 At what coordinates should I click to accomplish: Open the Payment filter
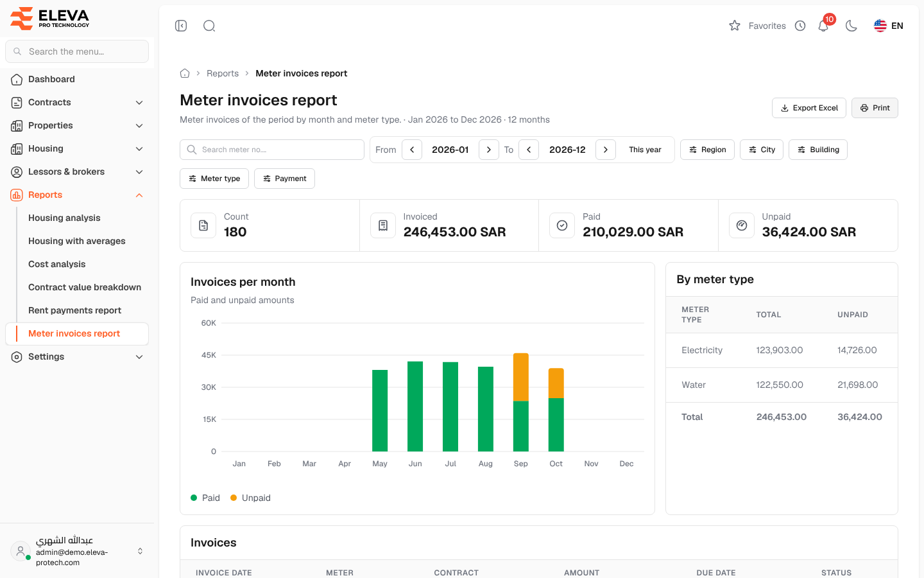pos(284,179)
